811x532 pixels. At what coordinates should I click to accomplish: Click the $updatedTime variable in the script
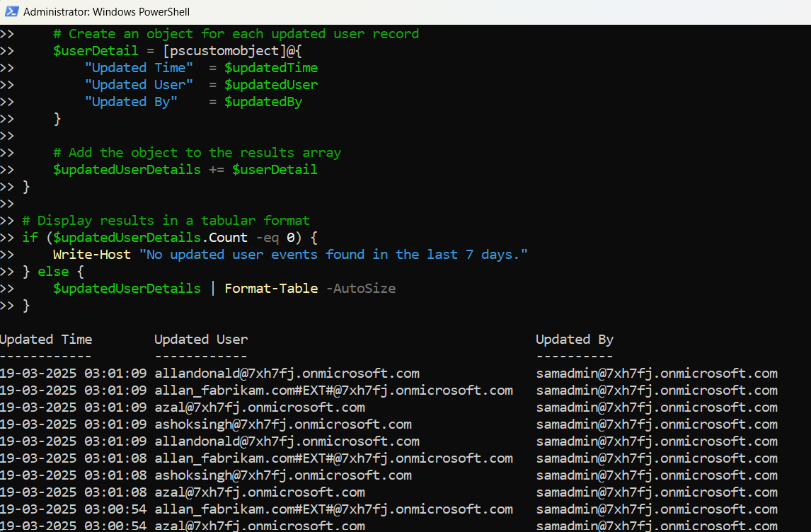pyautogui.click(x=271, y=68)
